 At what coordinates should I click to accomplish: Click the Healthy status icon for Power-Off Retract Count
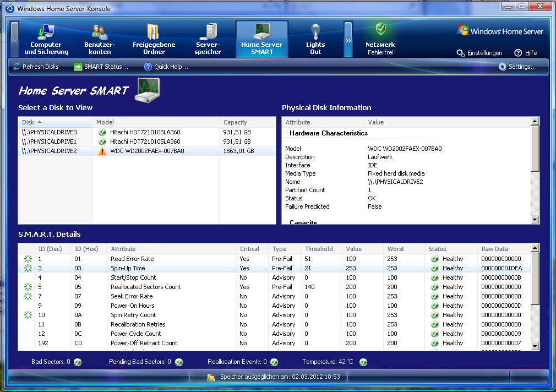435,343
